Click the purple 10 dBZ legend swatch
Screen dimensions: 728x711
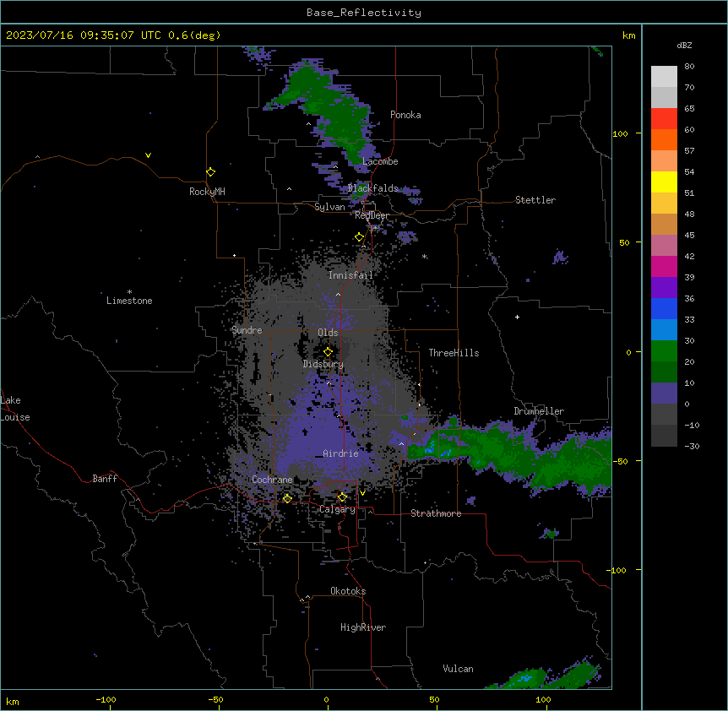[664, 393]
